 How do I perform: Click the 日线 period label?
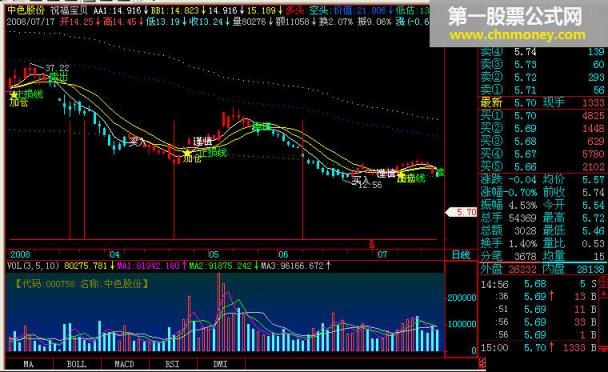[461, 255]
